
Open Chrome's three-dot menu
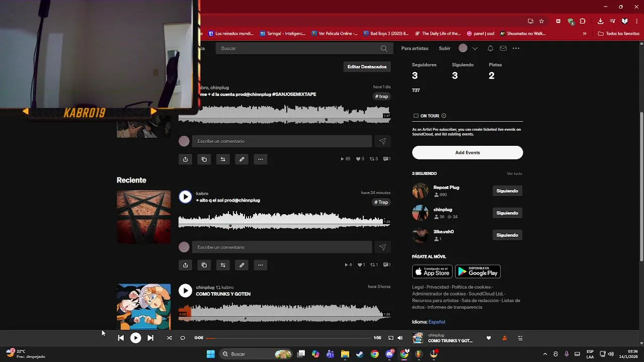(636, 21)
